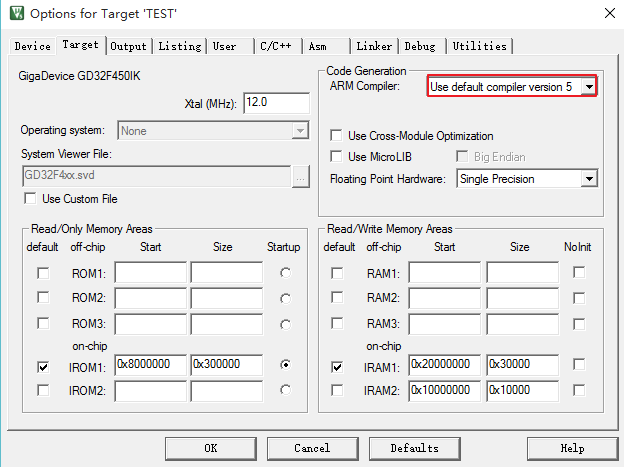Click the IROM2 Start field

click(150, 391)
